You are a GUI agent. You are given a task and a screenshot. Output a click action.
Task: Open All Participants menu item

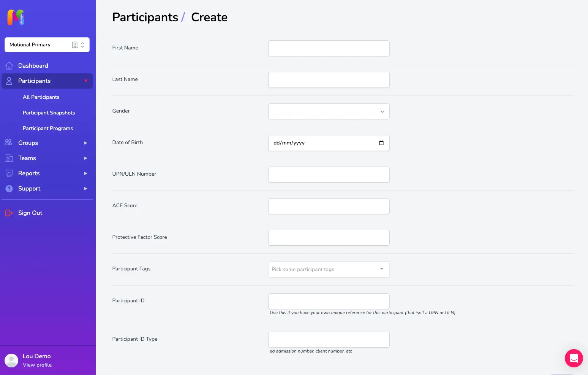coord(41,97)
